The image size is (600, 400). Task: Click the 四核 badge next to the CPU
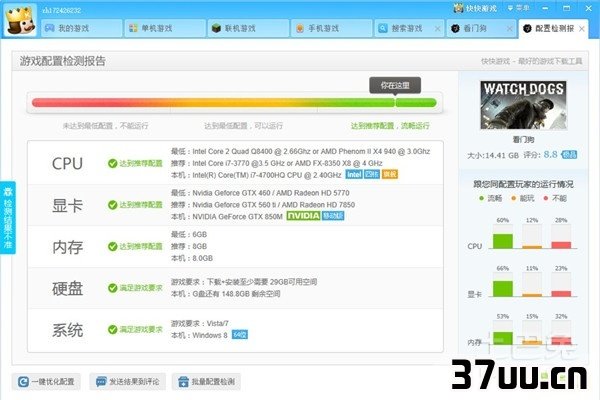[x=372, y=175]
